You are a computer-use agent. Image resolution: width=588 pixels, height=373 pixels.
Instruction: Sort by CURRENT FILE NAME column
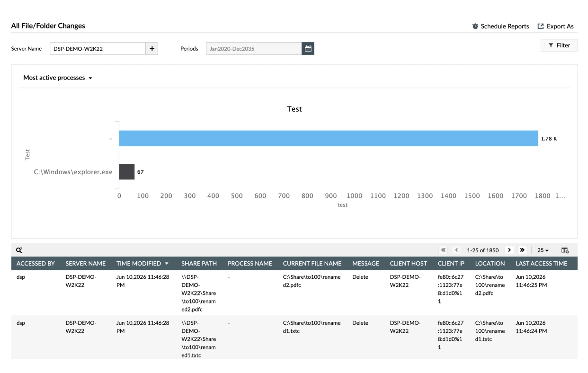point(312,264)
